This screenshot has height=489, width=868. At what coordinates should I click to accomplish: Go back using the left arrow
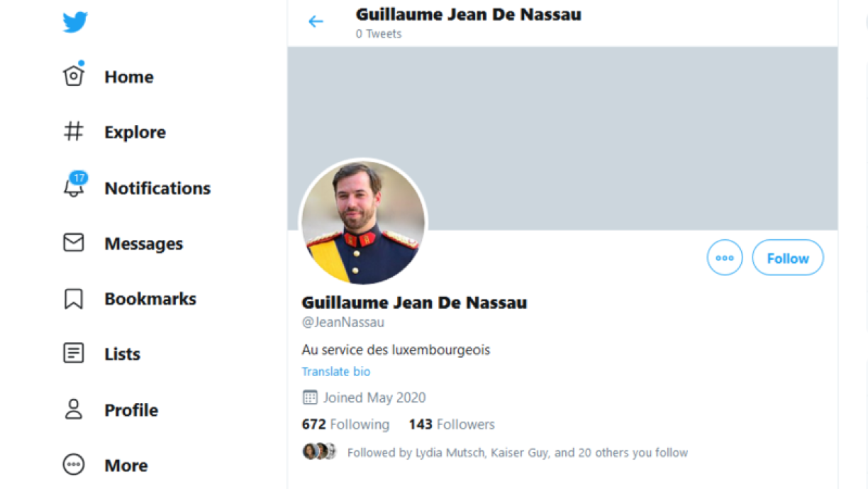pos(316,22)
